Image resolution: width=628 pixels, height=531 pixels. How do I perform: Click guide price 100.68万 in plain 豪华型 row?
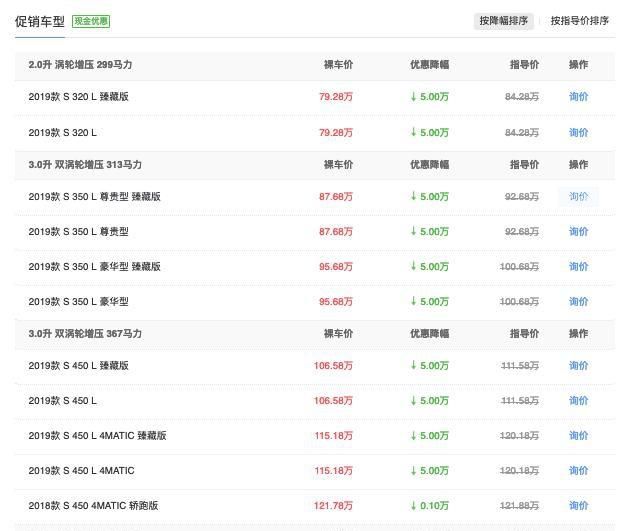(519, 302)
